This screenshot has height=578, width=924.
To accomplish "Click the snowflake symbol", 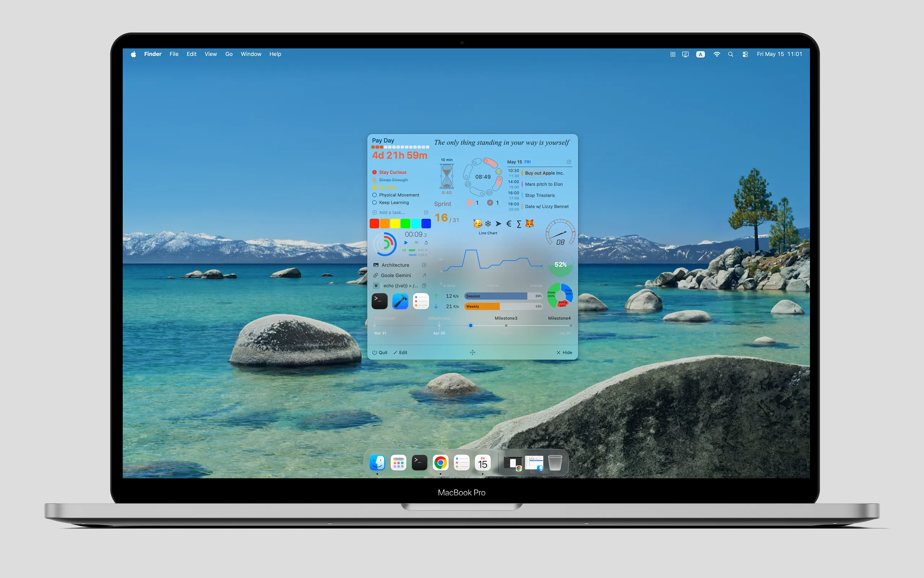I will [x=488, y=224].
